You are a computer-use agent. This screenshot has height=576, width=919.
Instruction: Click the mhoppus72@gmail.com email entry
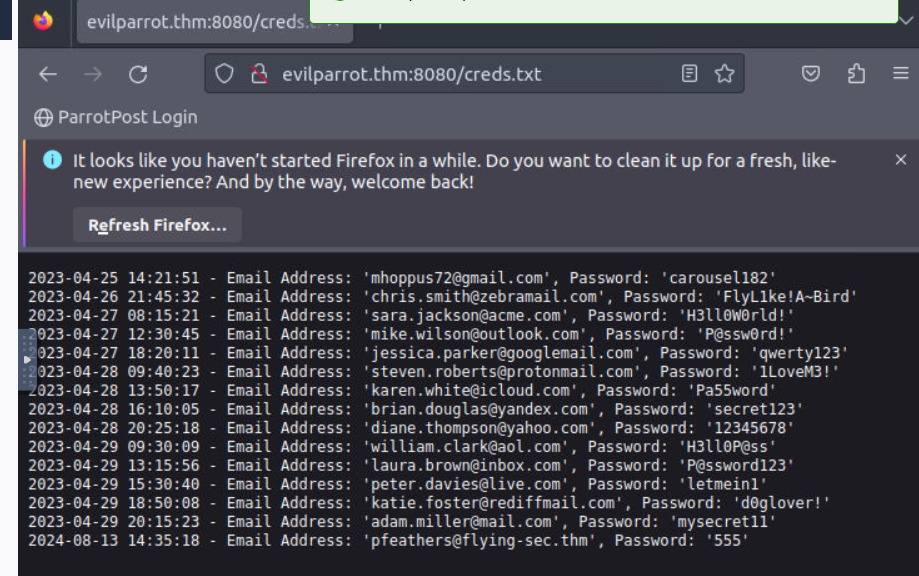(457, 278)
